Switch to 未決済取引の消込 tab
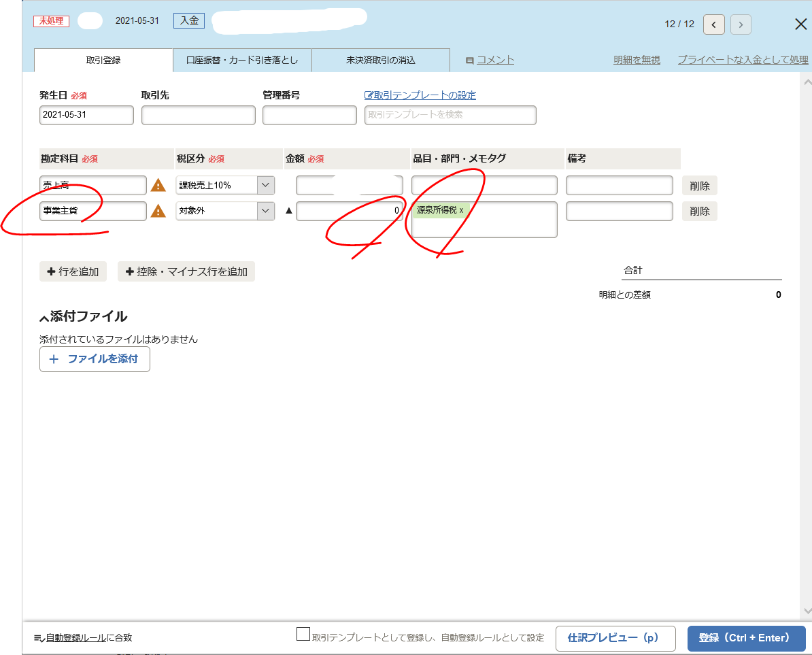 [x=381, y=61]
